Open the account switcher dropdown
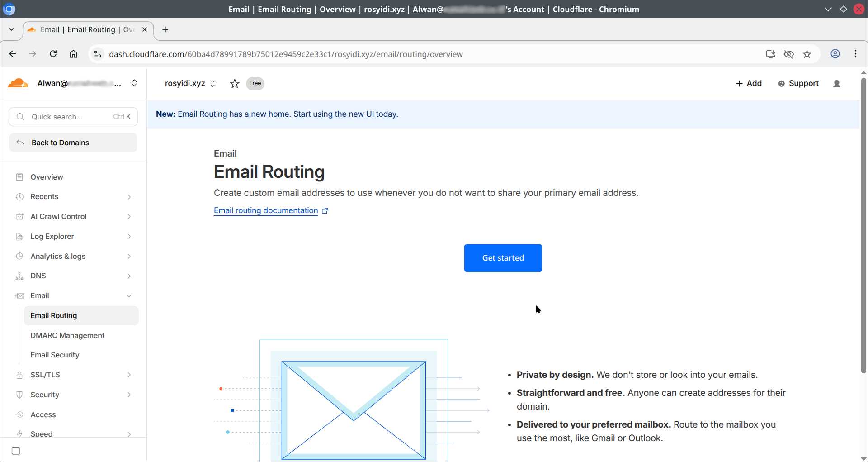This screenshot has height=462, width=868. [134, 83]
